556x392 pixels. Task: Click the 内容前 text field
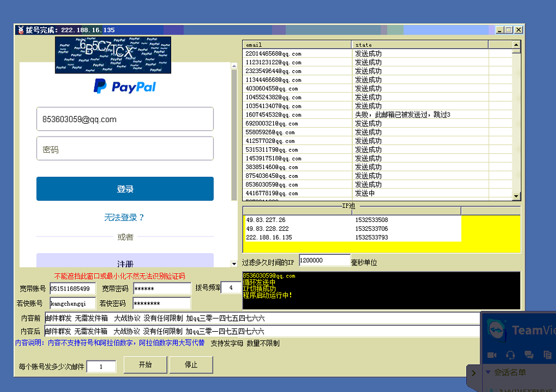click(x=263, y=318)
